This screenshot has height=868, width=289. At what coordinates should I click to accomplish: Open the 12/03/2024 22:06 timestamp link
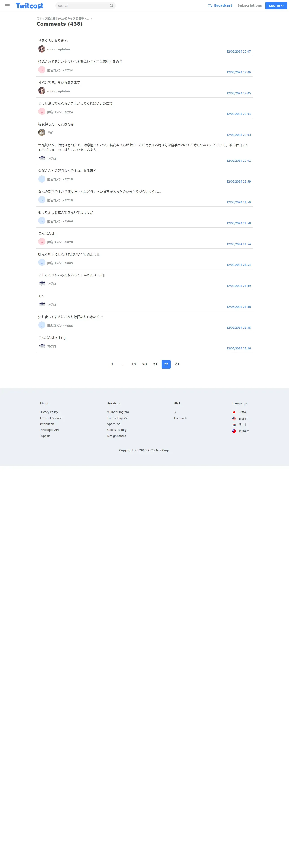tap(239, 72)
